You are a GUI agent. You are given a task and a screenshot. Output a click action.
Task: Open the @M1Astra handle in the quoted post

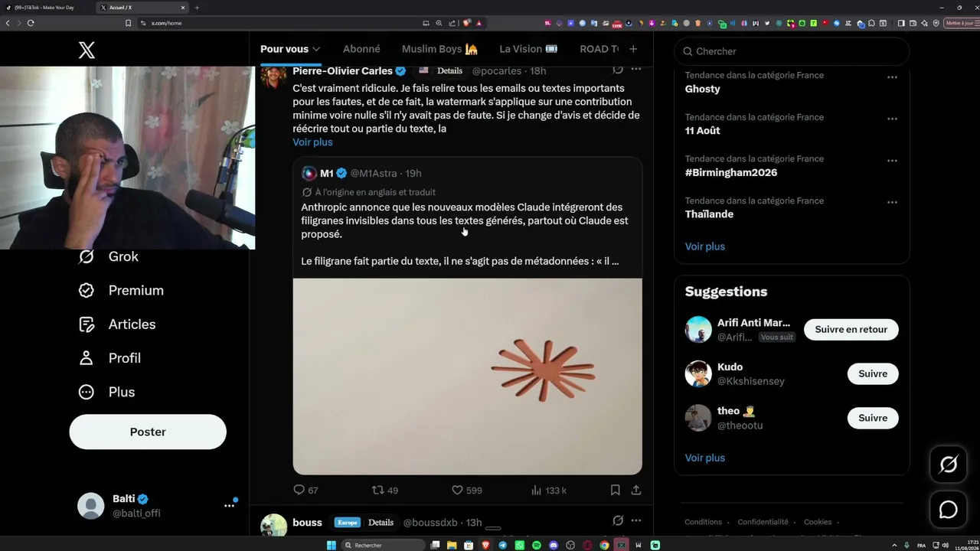(x=374, y=173)
